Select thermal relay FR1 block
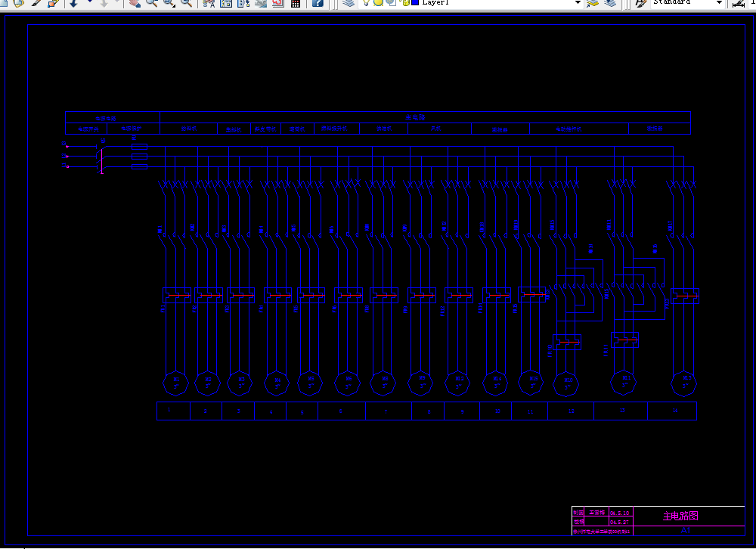This screenshot has height=549, width=756. pyautogui.click(x=176, y=295)
